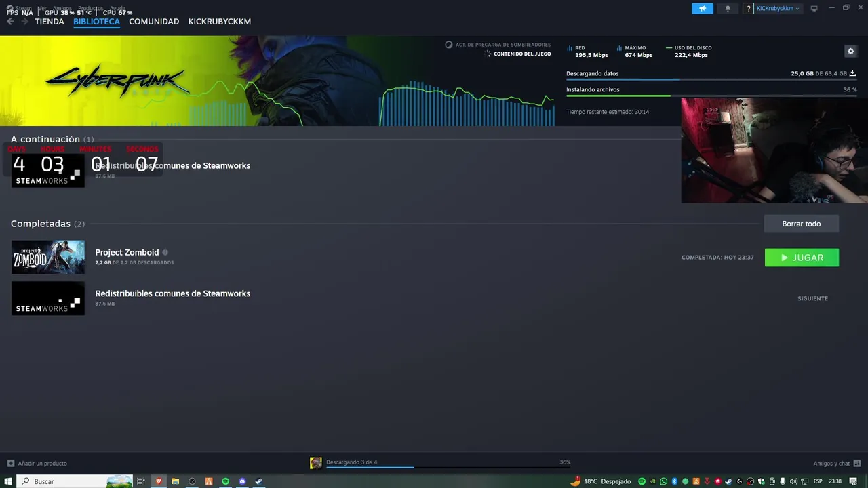Image resolution: width=868 pixels, height=488 pixels.
Task: Click the Cyberpunk banner logo
Action: [117, 82]
